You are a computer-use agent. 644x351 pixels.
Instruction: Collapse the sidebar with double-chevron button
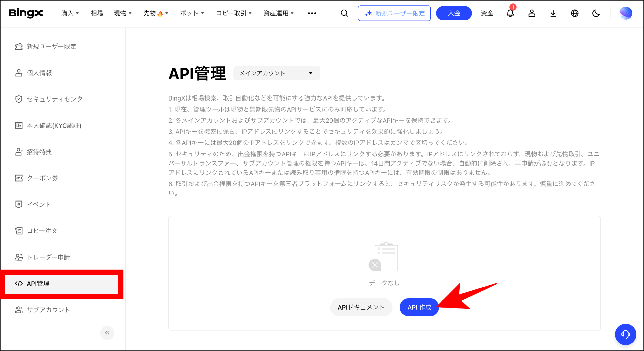click(x=107, y=333)
